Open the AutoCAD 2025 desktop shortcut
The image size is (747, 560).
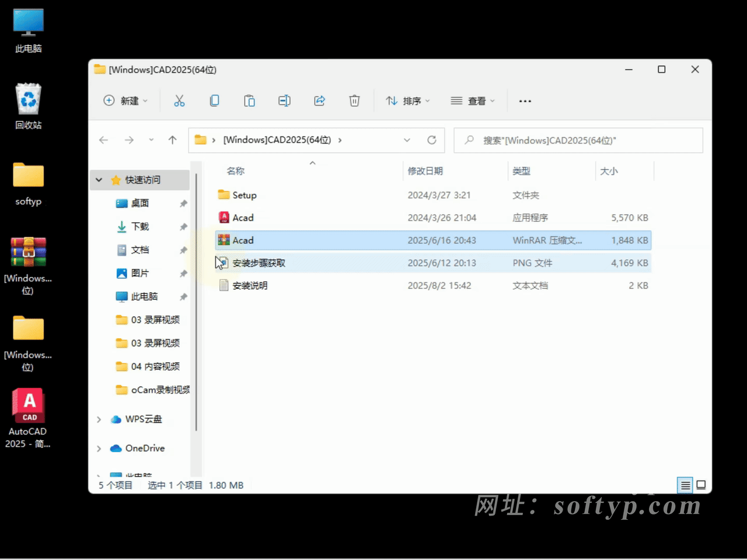tap(28, 405)
